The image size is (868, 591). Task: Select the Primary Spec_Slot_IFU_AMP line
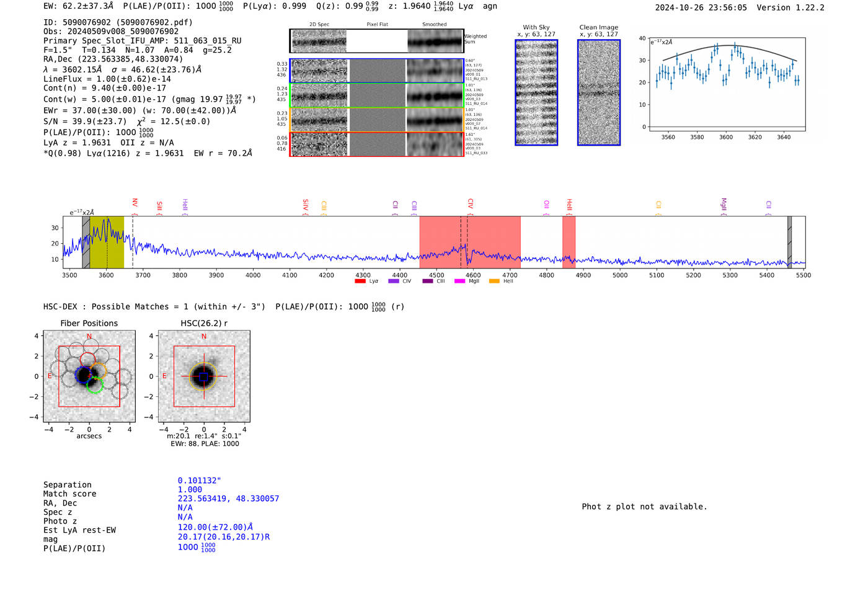(143, 41)
